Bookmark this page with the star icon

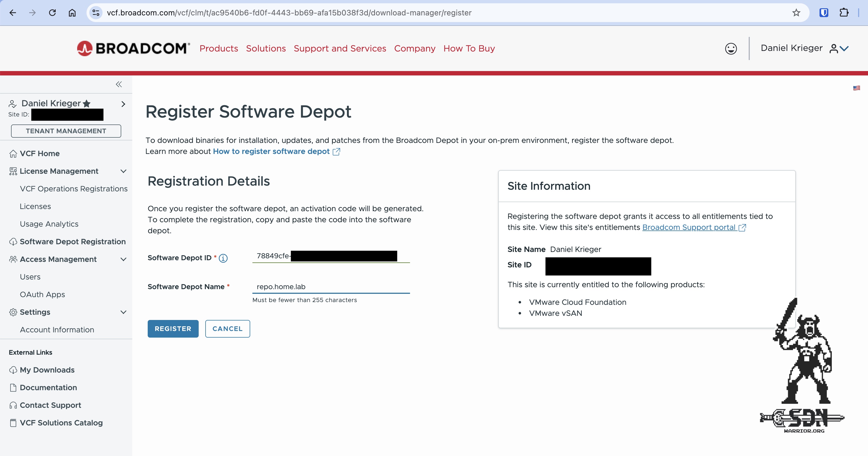(796, 13)
